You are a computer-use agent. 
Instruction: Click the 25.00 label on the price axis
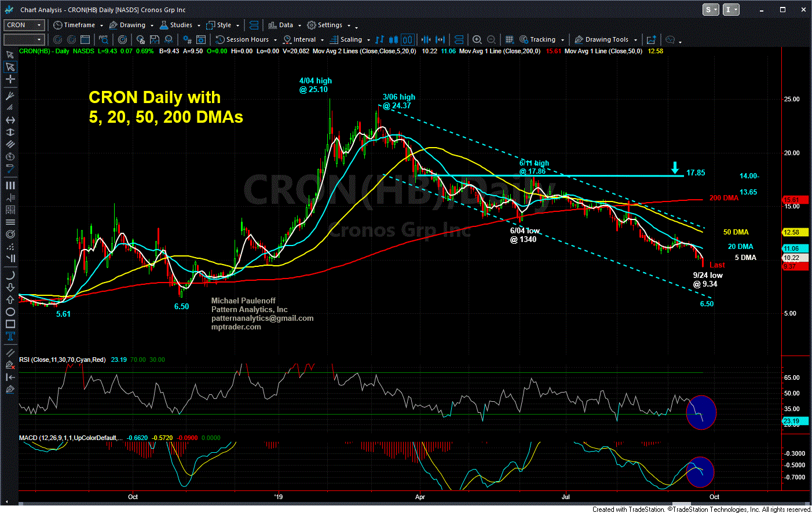pyautogui.click(x=792, y=99)
